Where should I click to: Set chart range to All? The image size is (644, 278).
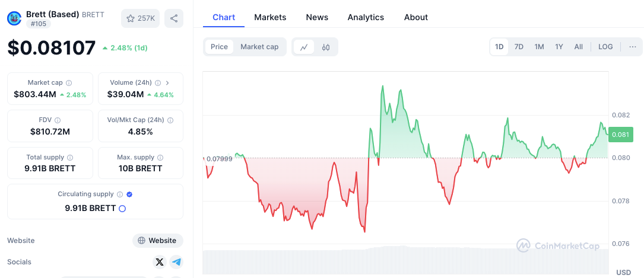(x=578, y=47)
